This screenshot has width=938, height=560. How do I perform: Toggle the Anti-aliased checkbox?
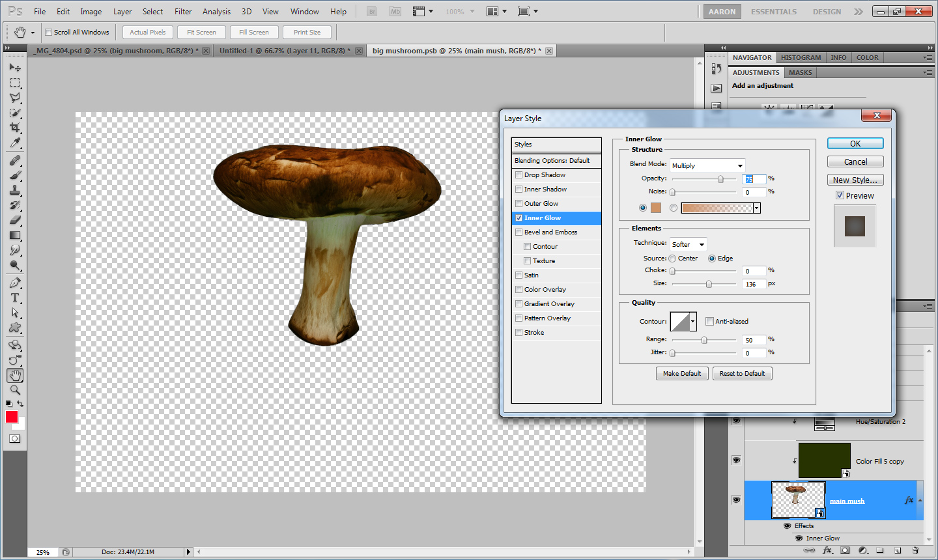tap(710, 321)
